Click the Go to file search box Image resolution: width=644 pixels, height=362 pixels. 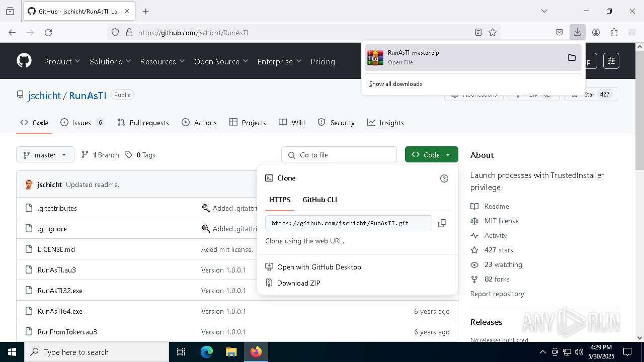339,155
